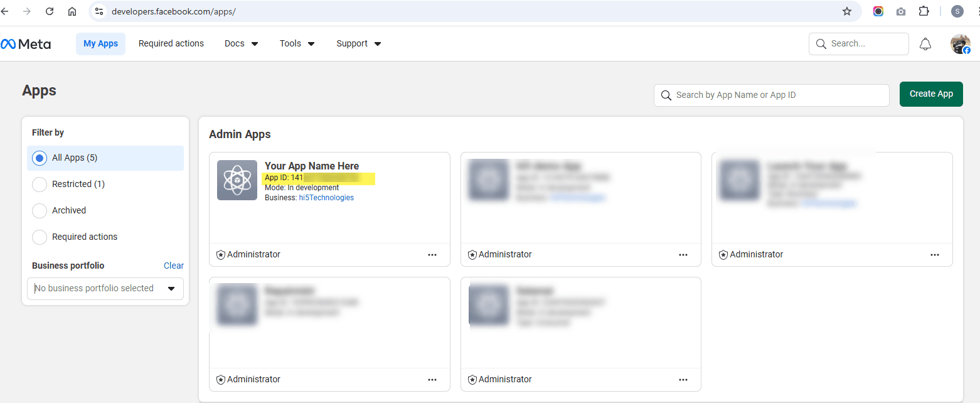Reload the page in the browser
980x403 pixels.
(50, 11)
